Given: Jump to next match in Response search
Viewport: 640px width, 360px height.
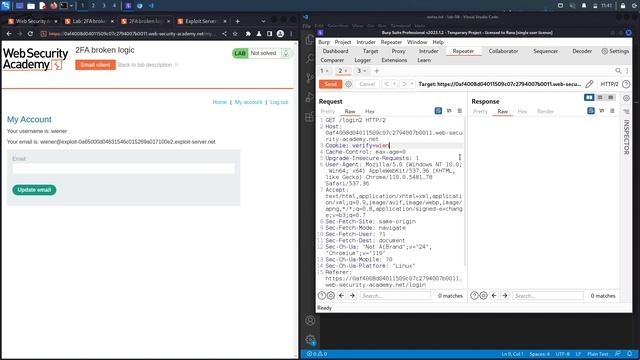Looking at the screenshot, I should tap(505, 296).
